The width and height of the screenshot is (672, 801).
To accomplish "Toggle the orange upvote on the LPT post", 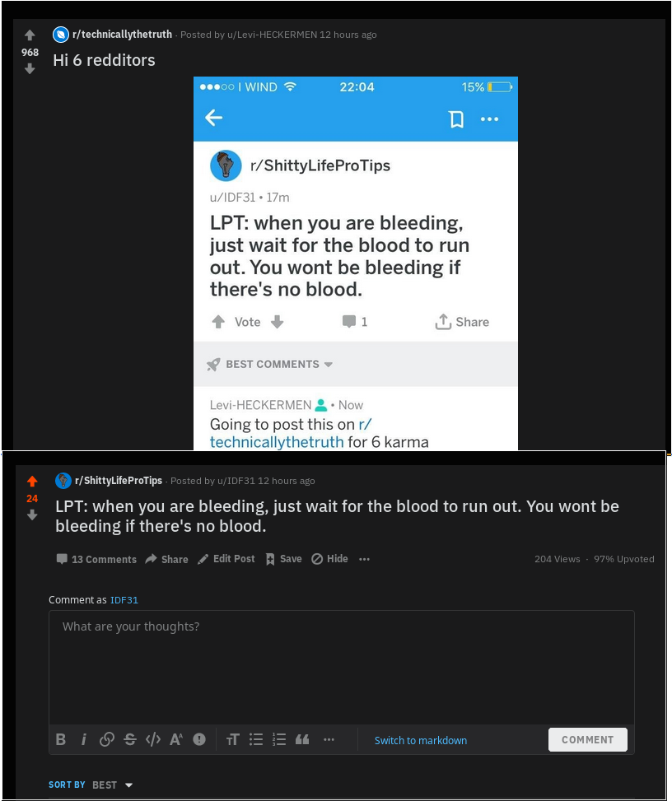I will point(32,482).
